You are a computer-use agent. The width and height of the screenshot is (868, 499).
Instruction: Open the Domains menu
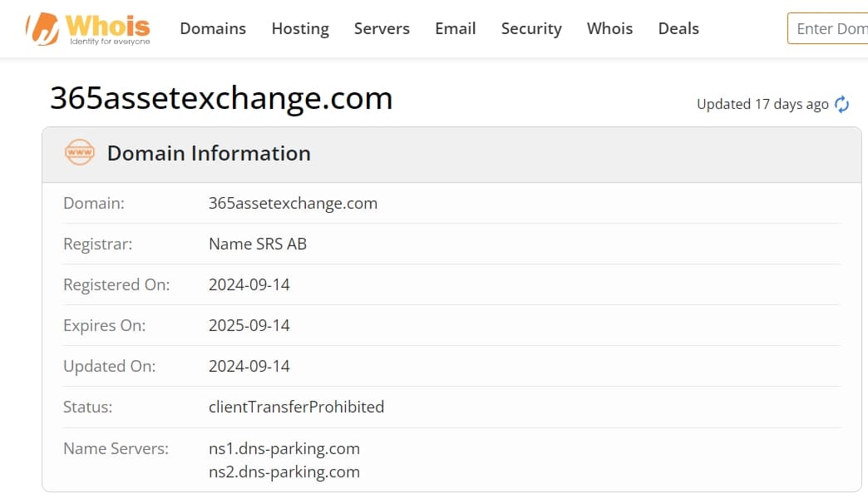coord(213,28)
